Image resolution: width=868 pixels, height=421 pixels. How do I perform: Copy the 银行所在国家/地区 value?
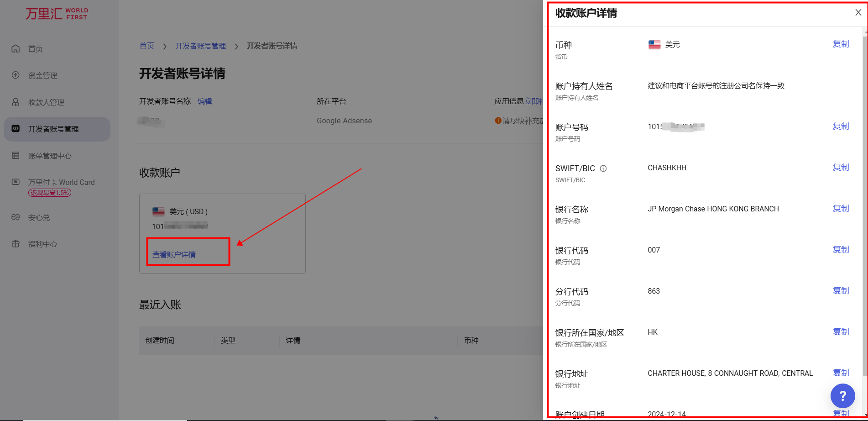[x=841, y=332]
